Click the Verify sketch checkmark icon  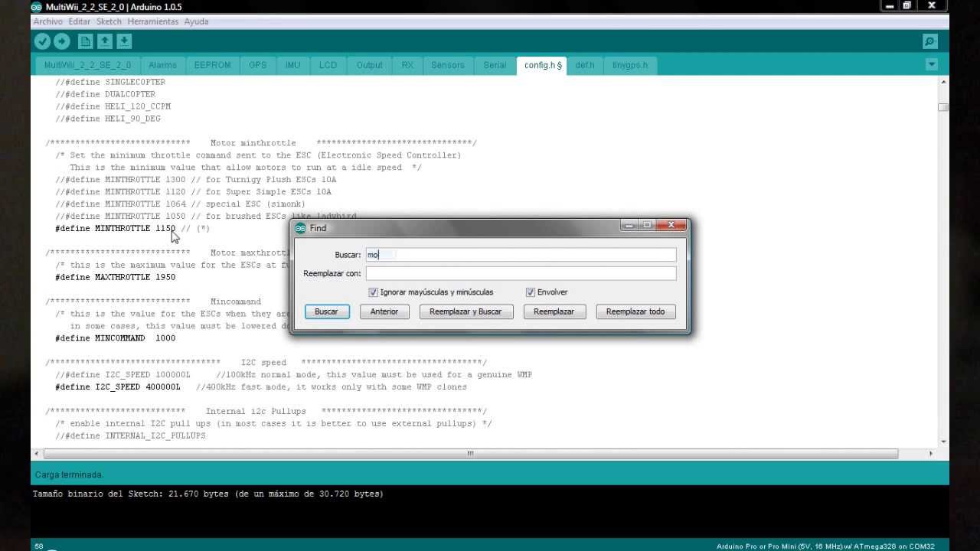43,41
